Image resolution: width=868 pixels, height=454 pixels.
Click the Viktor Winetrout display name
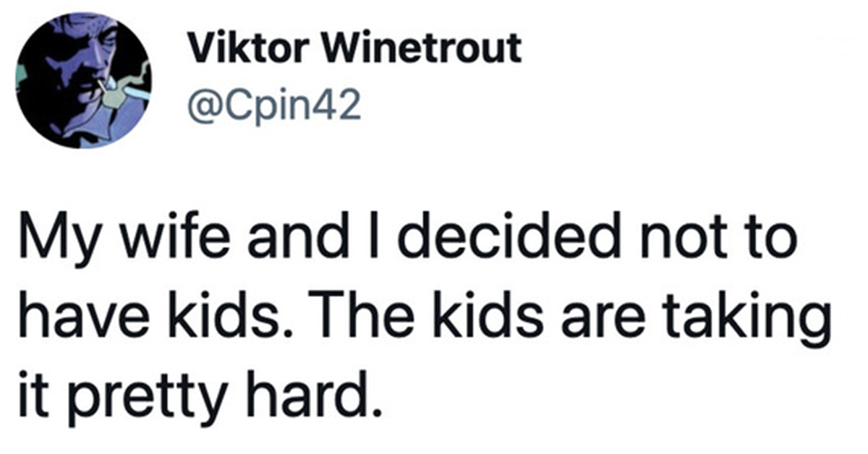[x=354, y=50]
